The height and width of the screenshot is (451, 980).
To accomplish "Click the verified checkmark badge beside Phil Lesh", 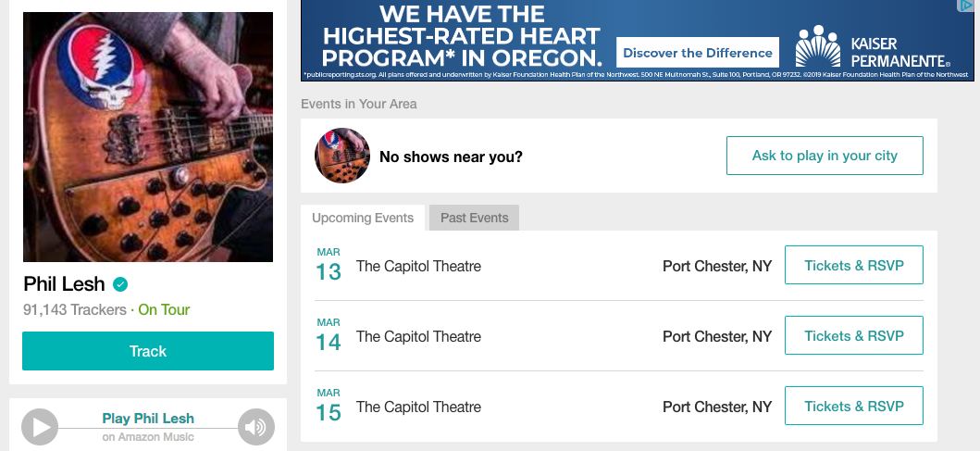I will tap(120, 284).
